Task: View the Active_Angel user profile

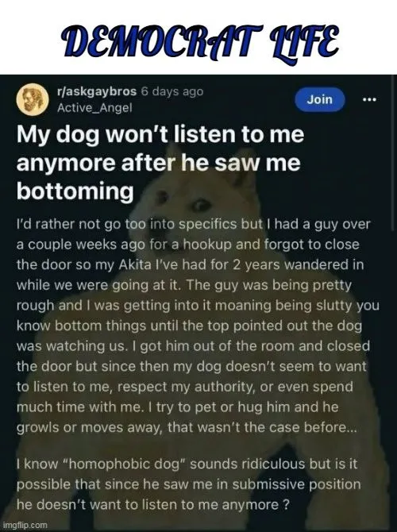Action: click(x=94, y=108)
